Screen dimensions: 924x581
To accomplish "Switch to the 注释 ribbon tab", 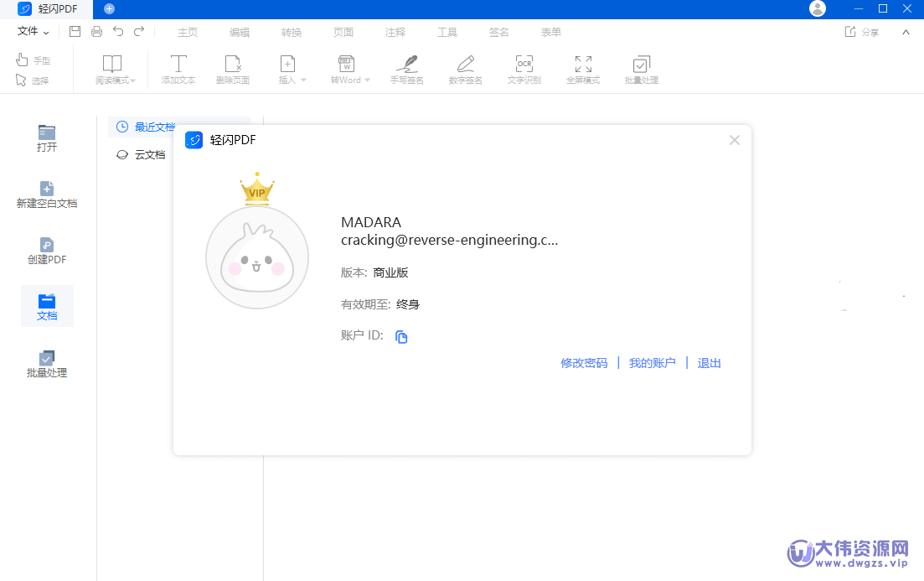I will [395, 32].
